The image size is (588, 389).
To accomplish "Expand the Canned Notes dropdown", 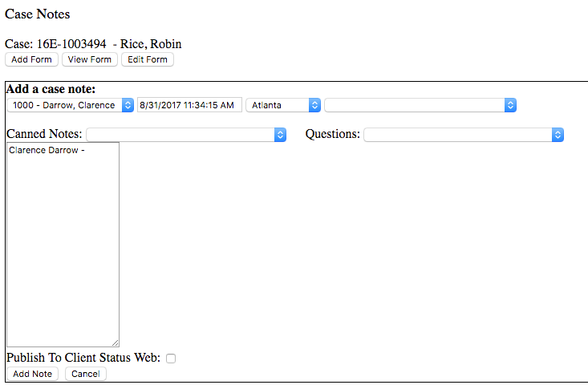I will pos(186,135).
